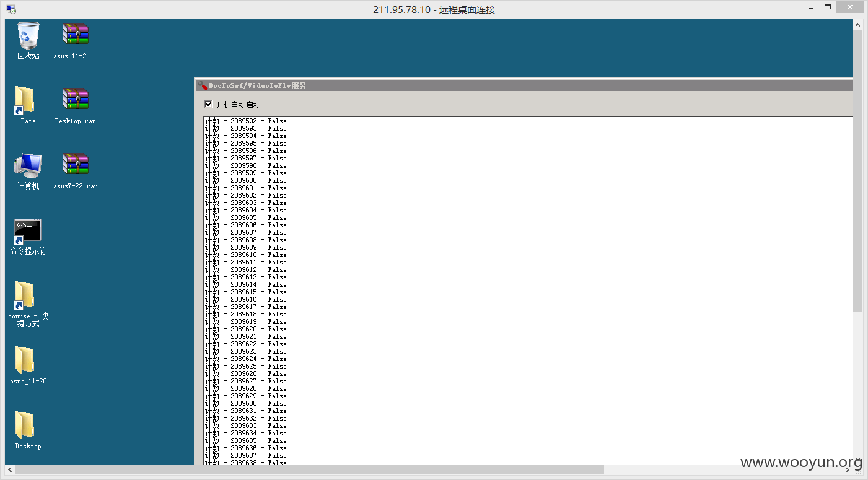Click the vertical scrollbar up arrow
The height and width of the screenshot is (480, 868).
click(x=858, y=25)
